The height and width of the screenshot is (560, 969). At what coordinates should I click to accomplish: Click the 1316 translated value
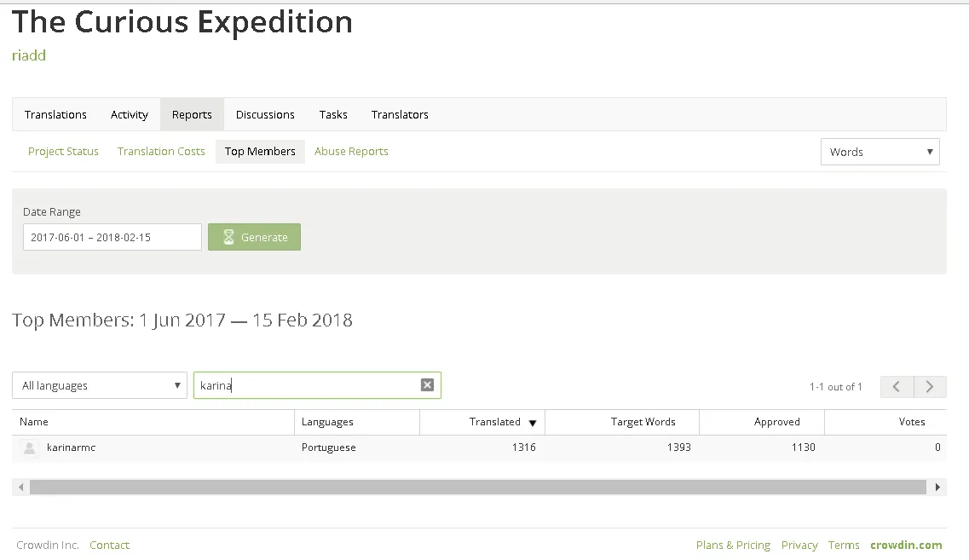[523, 447]
